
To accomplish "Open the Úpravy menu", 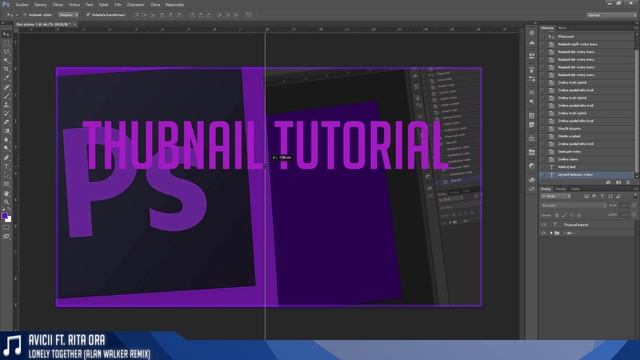I will tap(40, 5).
